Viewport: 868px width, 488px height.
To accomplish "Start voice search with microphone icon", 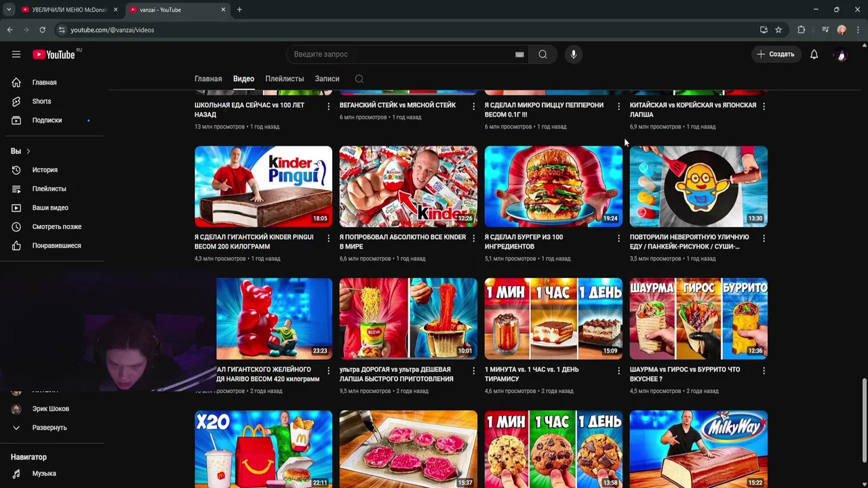I will [x=574, y=54].
